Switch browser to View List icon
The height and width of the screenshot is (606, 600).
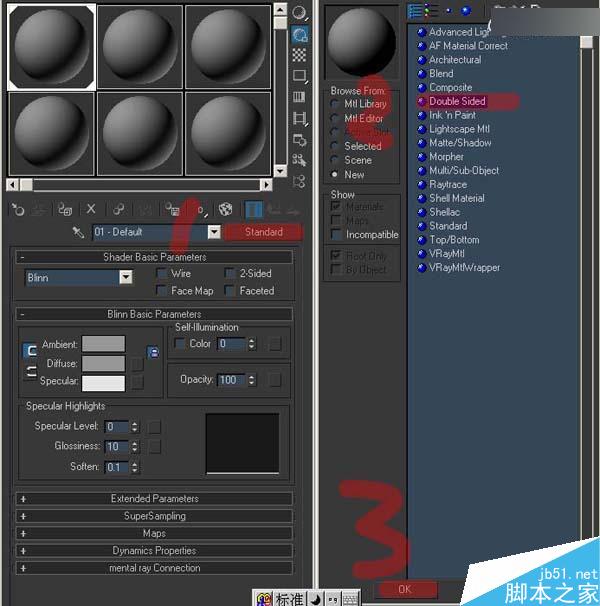pos(414,11)
